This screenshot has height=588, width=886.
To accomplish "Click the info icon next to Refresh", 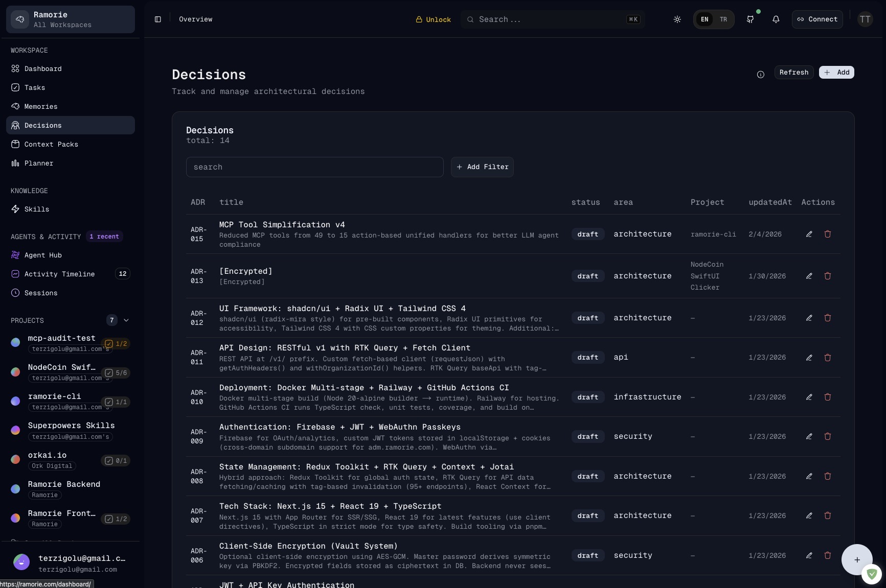I will click(x=760, y=75).
